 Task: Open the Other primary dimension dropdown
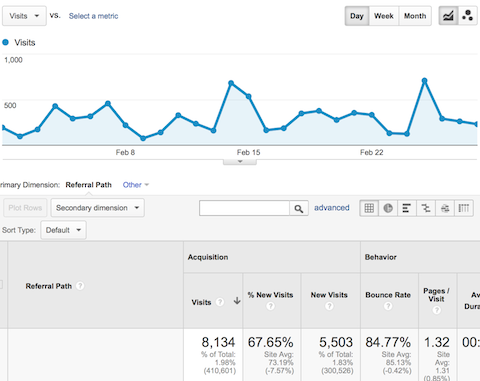tap(135, 185)
